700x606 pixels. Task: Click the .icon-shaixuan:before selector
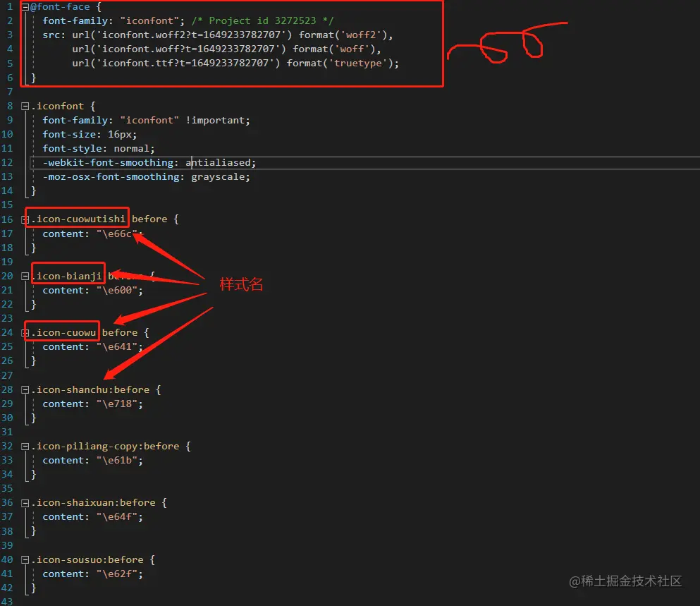tap(93, 503)
